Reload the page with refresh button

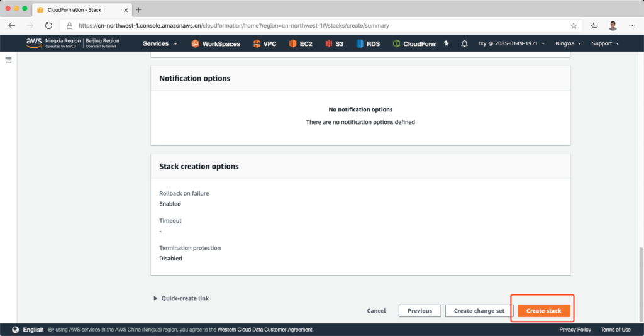point(48,26)
